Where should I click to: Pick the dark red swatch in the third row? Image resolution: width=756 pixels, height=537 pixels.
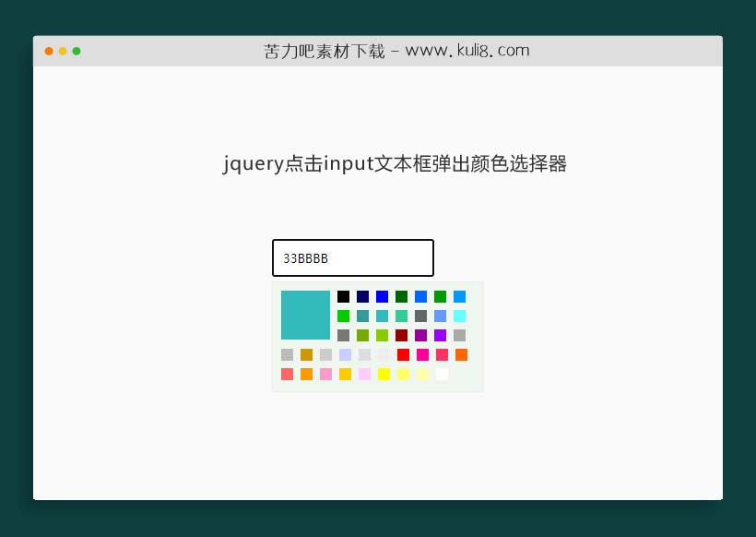(402, 335)
